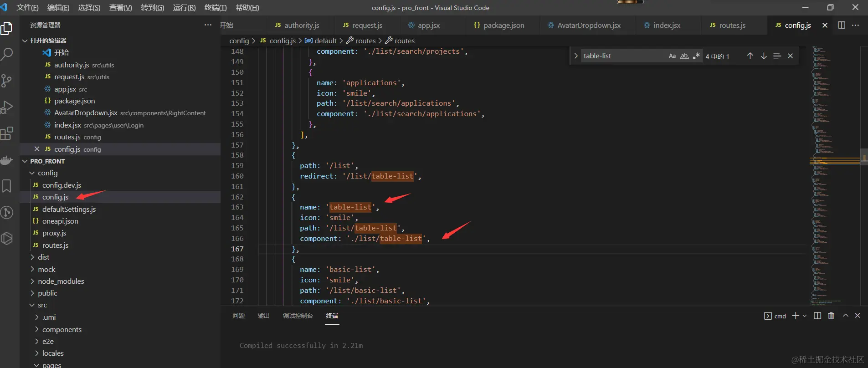Viewport: 868px width, 368px height.
Task: Open the Bookmarks view in activity bar
Action: 7,186
